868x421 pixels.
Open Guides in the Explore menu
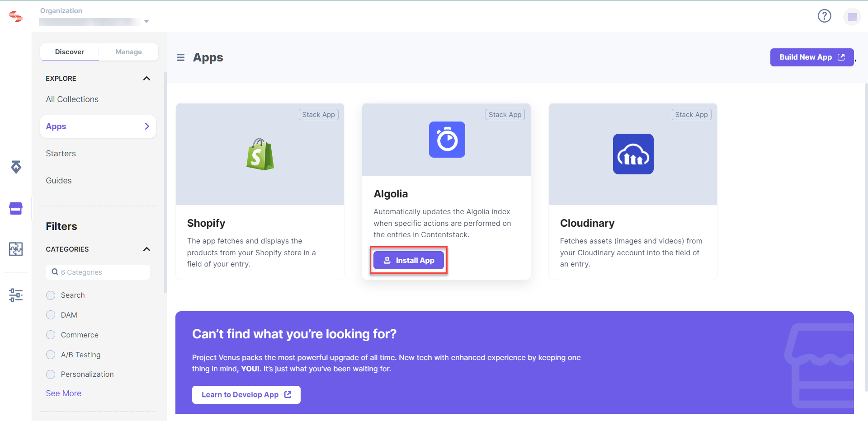pos(59,181)
